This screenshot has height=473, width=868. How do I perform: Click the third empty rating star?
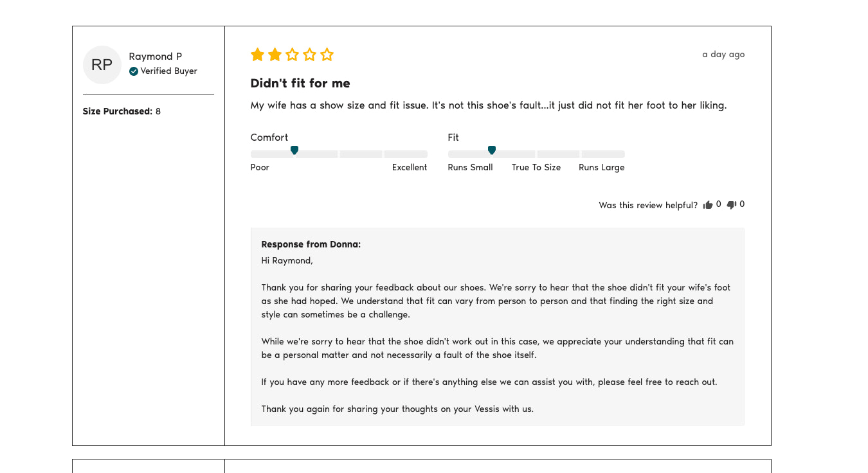[x=292, y=55]
